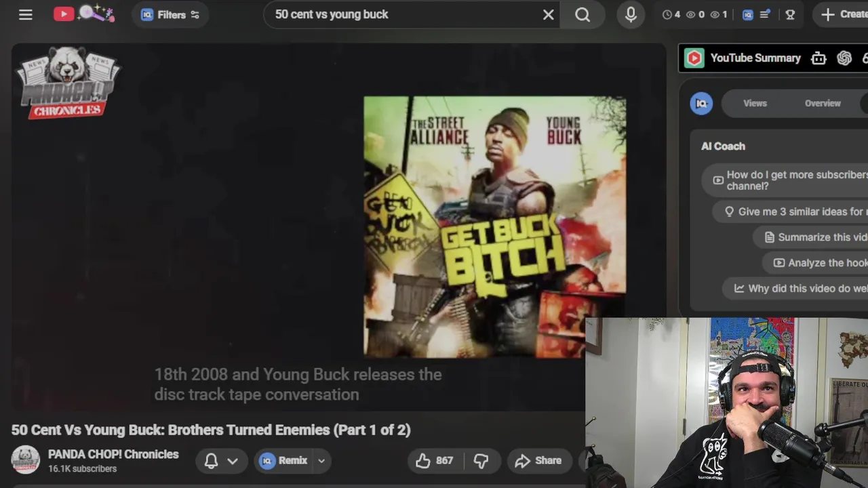
Task: Click the PANDA CHOP! Chronicles video watermark
Action: point(68,83)
